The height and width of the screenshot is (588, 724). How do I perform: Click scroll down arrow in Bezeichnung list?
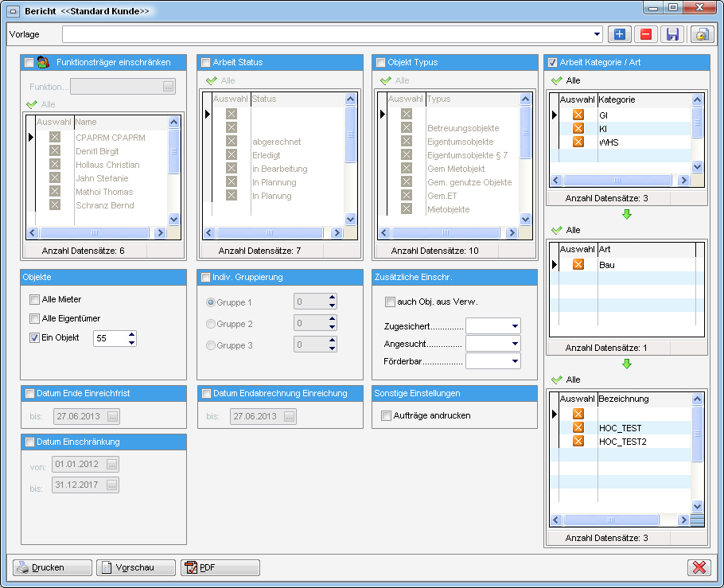(x=697, y=507)
